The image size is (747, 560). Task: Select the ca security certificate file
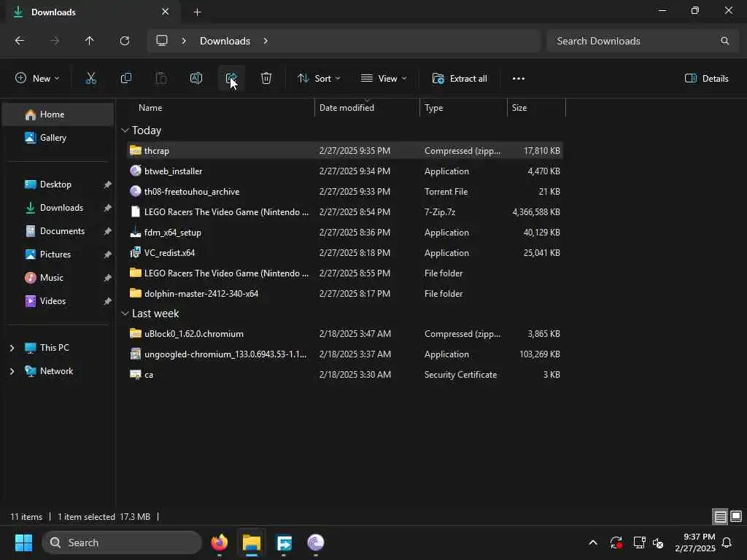pyautogui.click(x=345, y=375)
